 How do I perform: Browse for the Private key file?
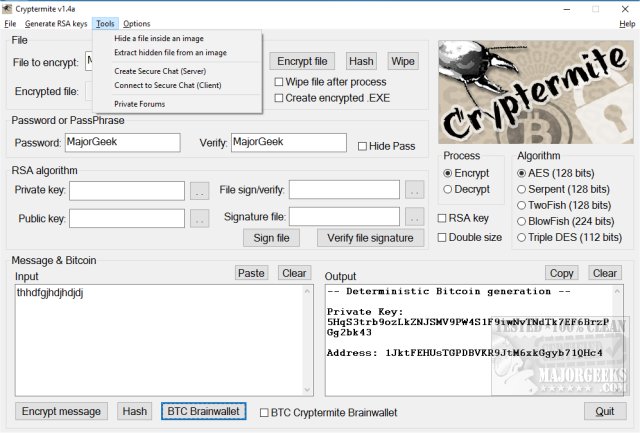click(200, 191)
